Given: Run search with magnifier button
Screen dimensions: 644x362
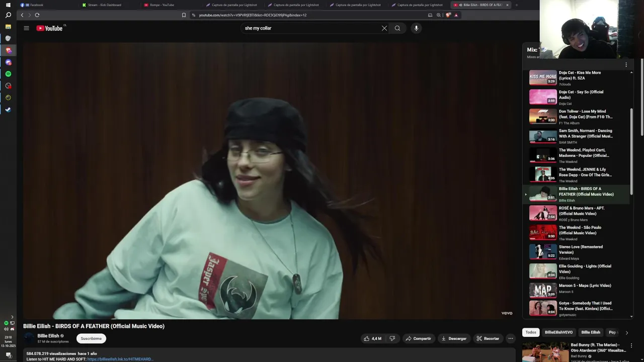Looking at the screenshot, I should click(x=397, y=28).
